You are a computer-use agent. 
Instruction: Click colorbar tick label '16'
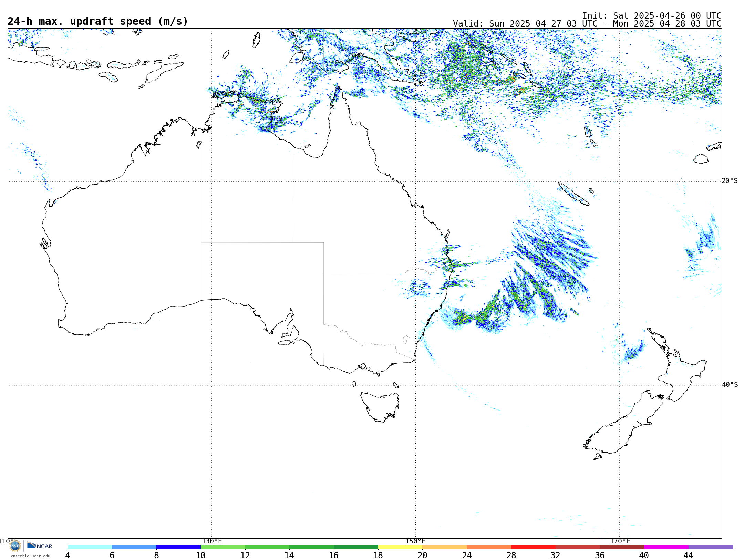[334, 556]
